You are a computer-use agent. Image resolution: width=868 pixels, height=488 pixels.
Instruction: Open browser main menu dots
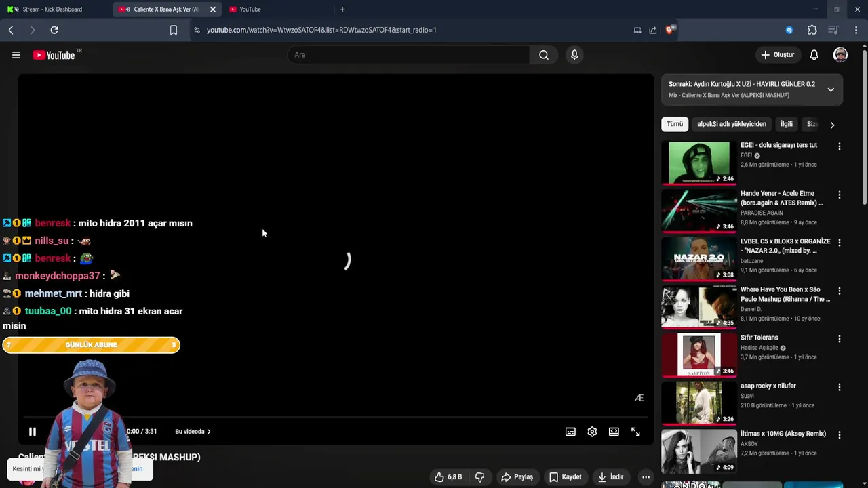[x=856, y=30]
